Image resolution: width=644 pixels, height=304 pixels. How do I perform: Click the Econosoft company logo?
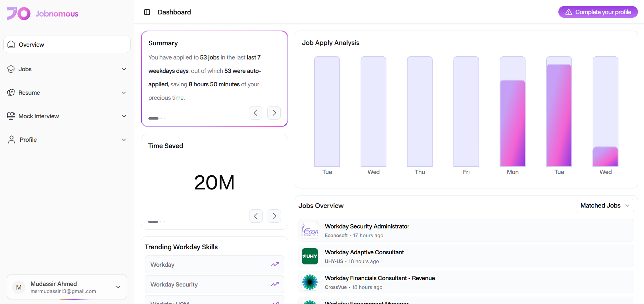[x=310, y=230]
